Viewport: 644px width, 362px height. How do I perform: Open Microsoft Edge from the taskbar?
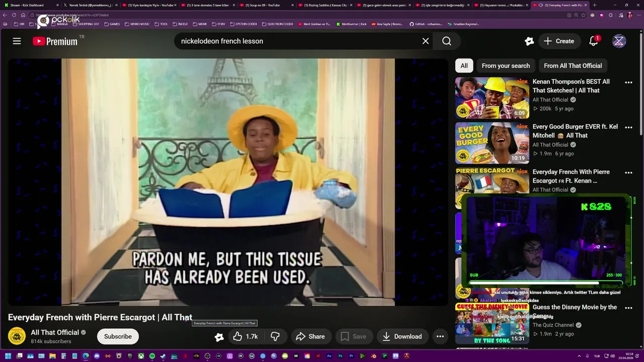(x=86, y=356)
